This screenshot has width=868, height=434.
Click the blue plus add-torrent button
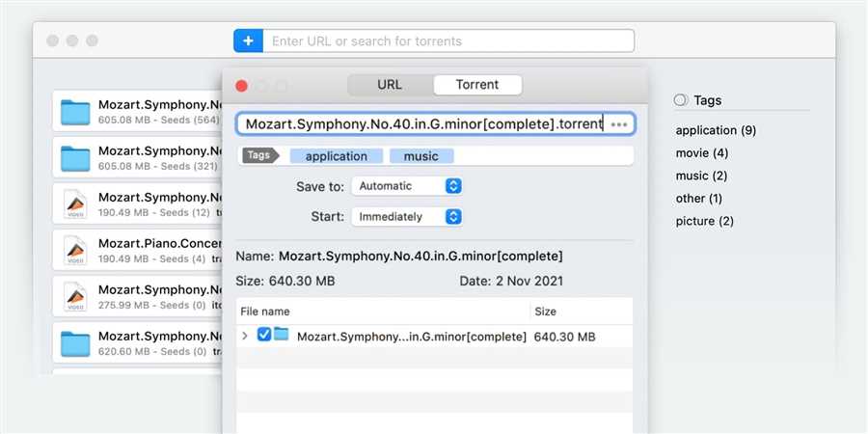pos(248,41)
